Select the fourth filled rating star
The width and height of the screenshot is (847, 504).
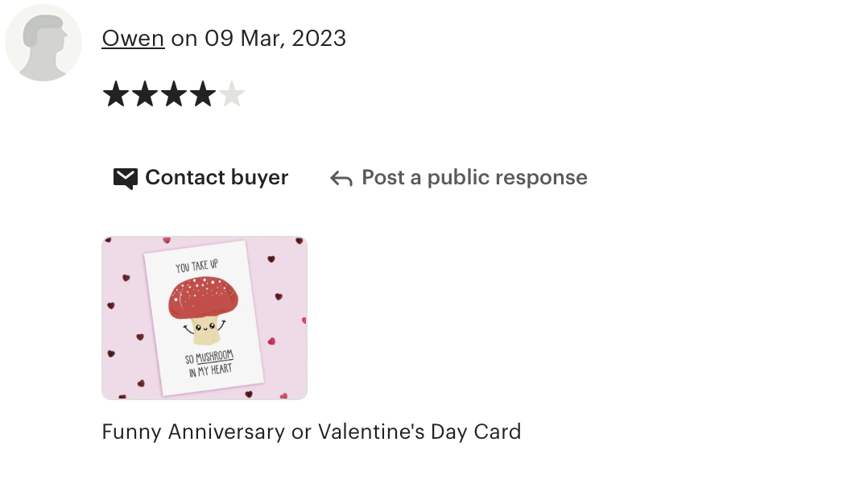203,94
